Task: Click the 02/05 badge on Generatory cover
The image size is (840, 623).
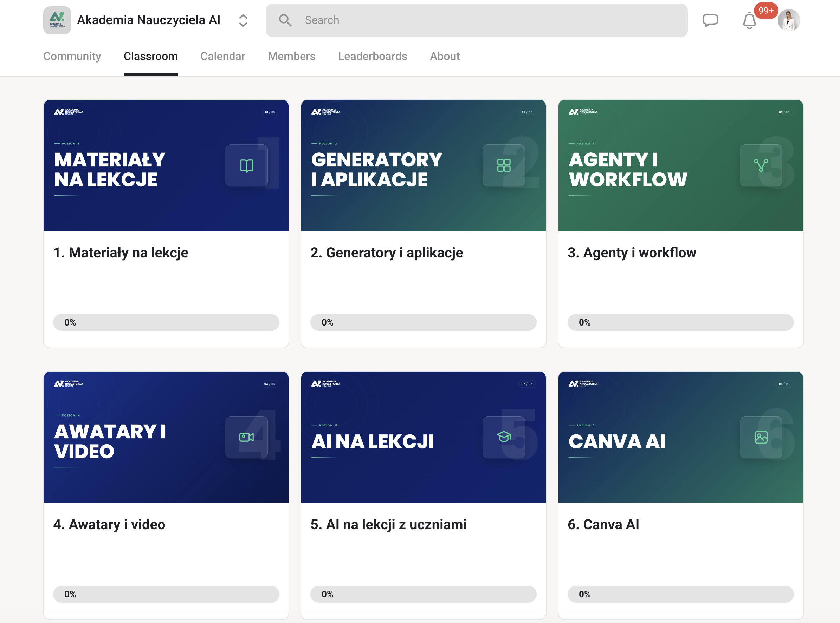Action: (527, 112)
